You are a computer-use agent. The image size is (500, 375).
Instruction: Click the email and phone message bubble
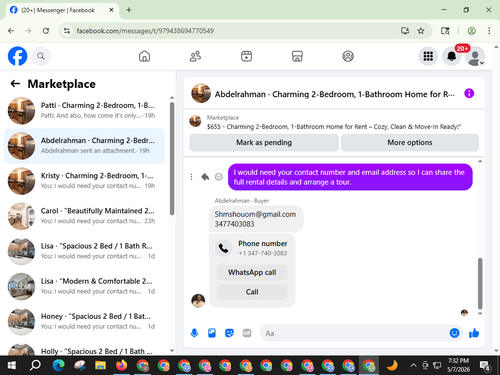point(256,219)
